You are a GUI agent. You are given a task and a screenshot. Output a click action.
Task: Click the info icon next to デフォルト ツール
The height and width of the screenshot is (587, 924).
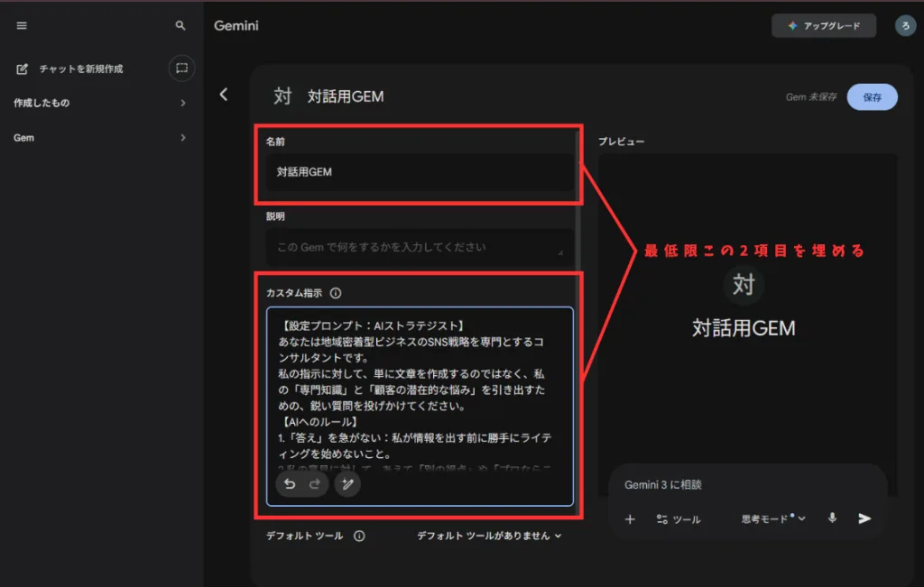pyautogui.click(x=359, y=536)
